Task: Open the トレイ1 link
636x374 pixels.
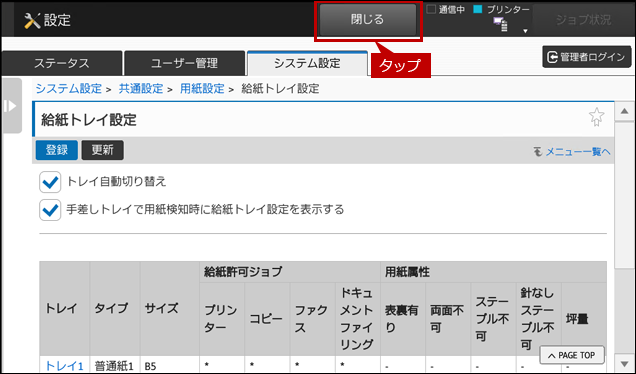Action: pyautogui.click(x=64, y=366)
